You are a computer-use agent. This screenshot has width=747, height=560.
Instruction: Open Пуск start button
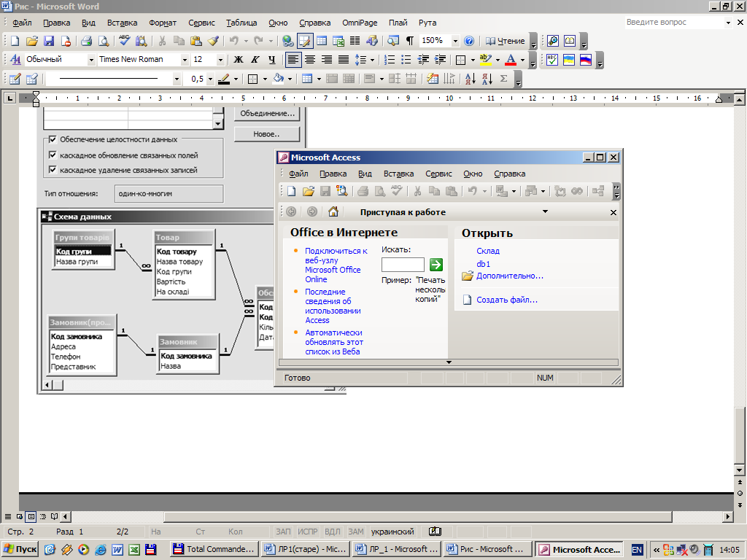pyautogui.click(x=20, y=549)
